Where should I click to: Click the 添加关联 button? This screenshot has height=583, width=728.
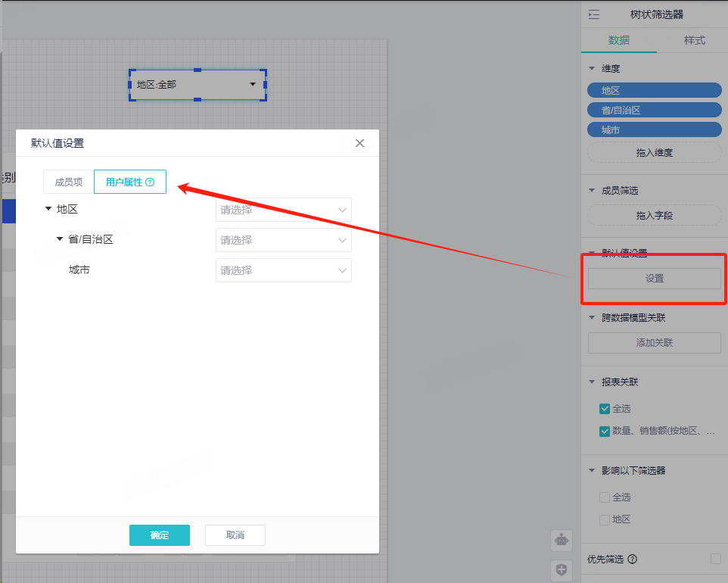(x=654, y=343)
